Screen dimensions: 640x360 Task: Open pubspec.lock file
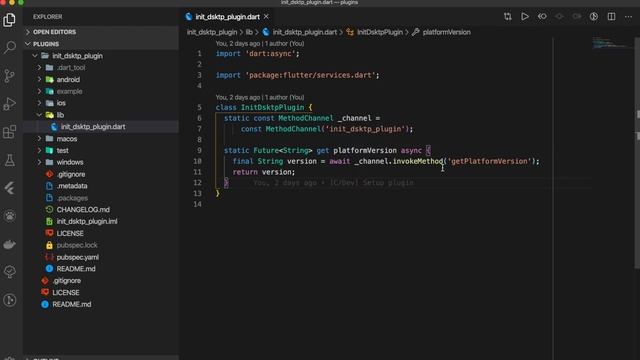[x=100, y=245]
